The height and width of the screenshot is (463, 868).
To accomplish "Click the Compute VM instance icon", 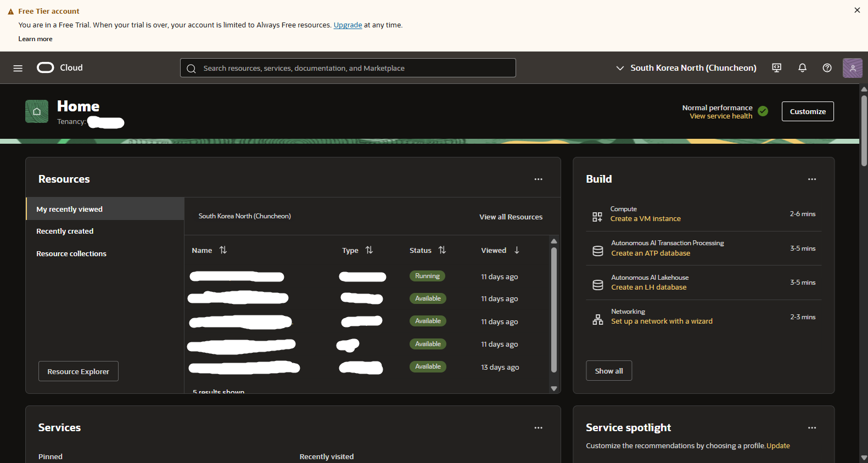I will pos(597,217).
